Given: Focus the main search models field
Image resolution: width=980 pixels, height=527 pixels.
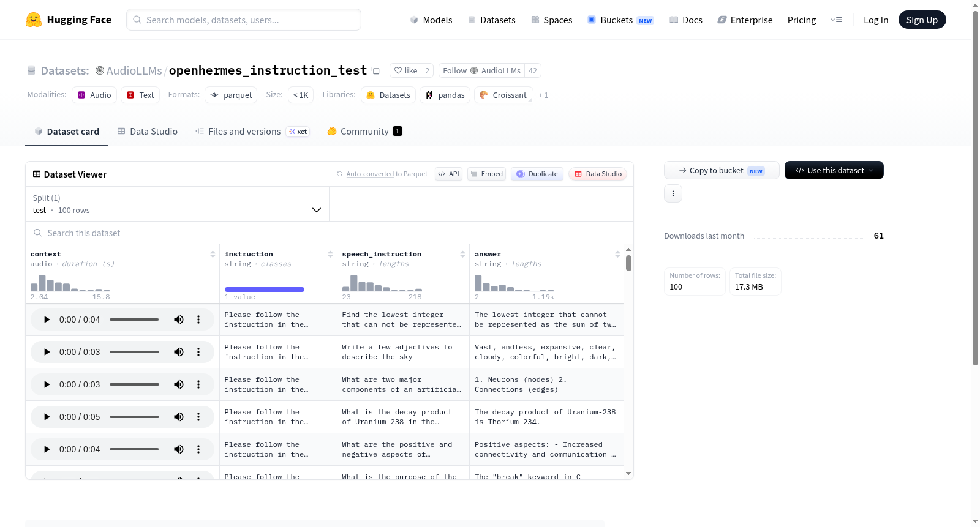Looking at the screenshot, I should (x=244, y=20).
